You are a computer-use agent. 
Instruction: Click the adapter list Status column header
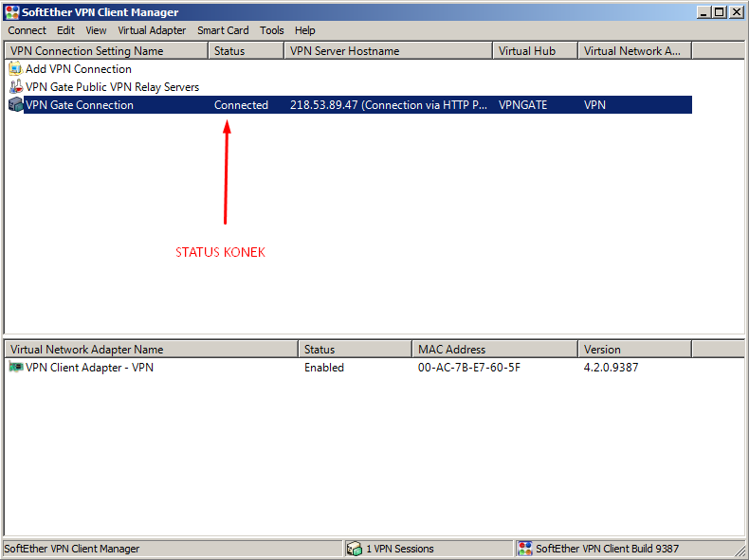click(x=356, y=350)
